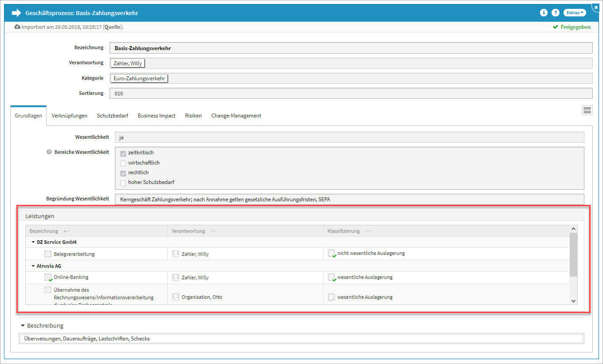Toggle the zeitkritisch checkbox
The image size is (603, 364).
click(123, 153)
